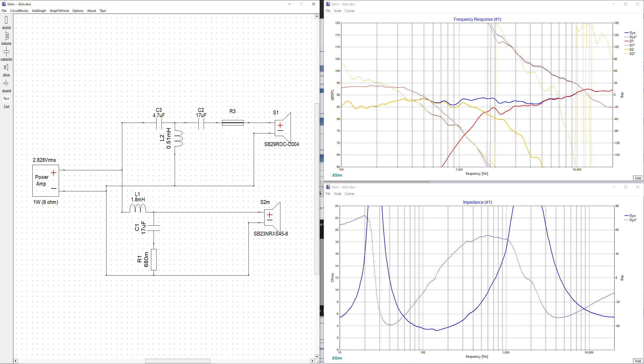Open Scale menu in Frequency Response window
The image size is (644, 364).
(x=338, y=11)
